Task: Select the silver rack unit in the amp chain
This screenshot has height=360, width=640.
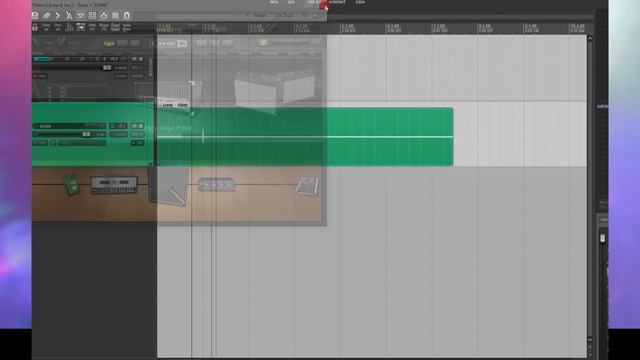Action: pyautogui.click(x=114, y=185)
